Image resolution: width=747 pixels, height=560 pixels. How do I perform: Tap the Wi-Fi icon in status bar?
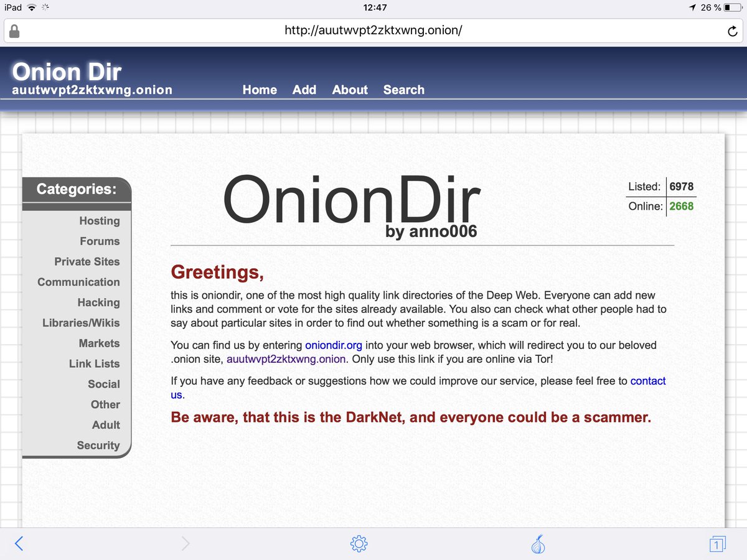pyautogui.click(x=31, y=7)
